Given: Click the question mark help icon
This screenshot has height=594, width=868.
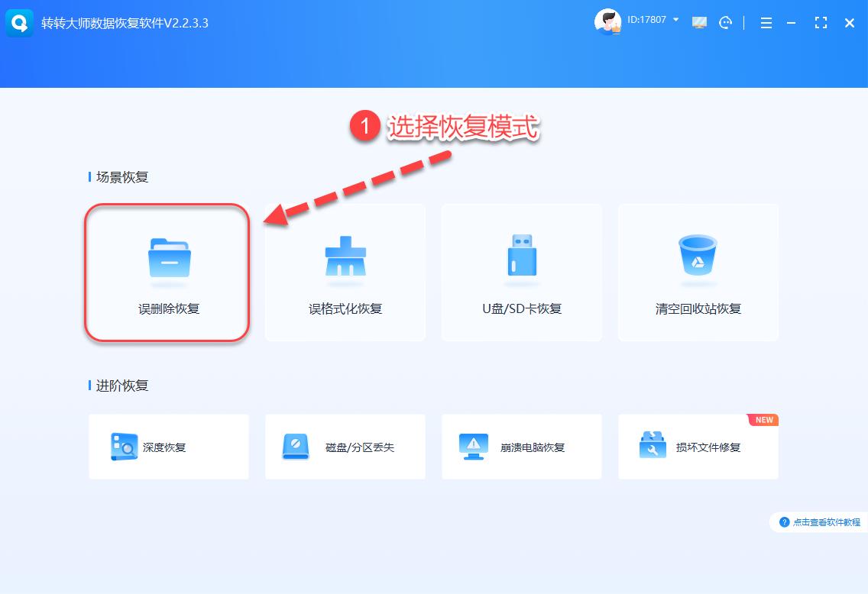Looking at the screenshot, I should pos(785,522).
